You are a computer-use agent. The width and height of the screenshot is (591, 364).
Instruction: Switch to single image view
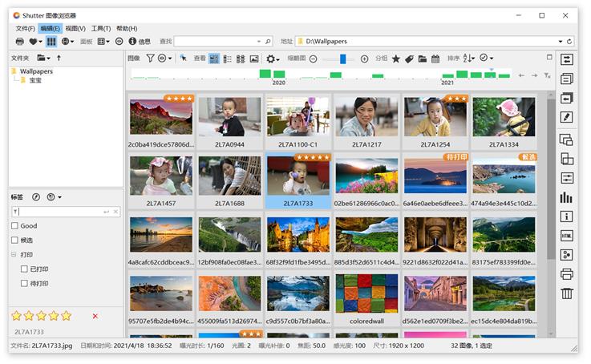(x=254, y=59)
